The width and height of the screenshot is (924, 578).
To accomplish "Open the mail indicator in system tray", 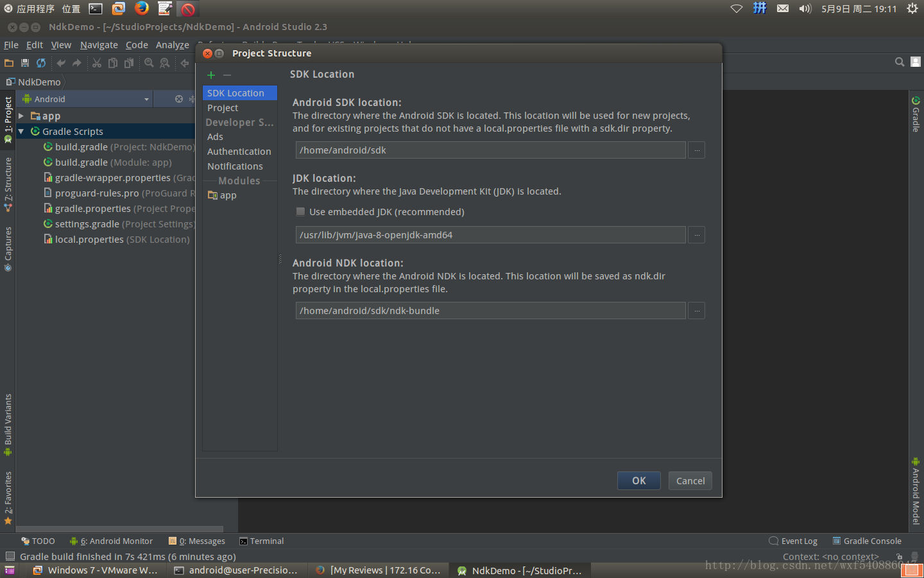I will coord(783,8).
